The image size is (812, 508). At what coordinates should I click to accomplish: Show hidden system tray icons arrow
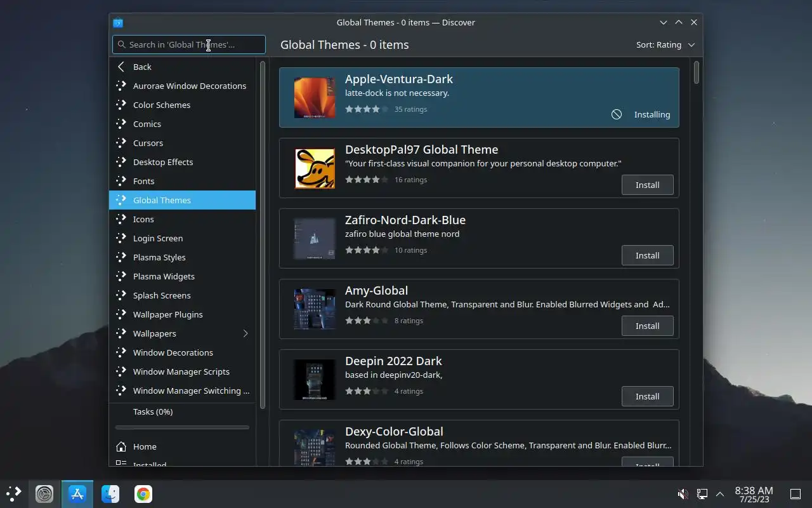(x=720, y=494)
